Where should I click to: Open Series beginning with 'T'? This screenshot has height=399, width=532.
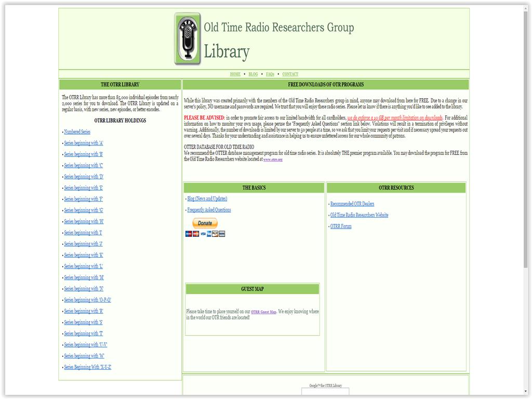pyautogui.click(x=84, y=333)
